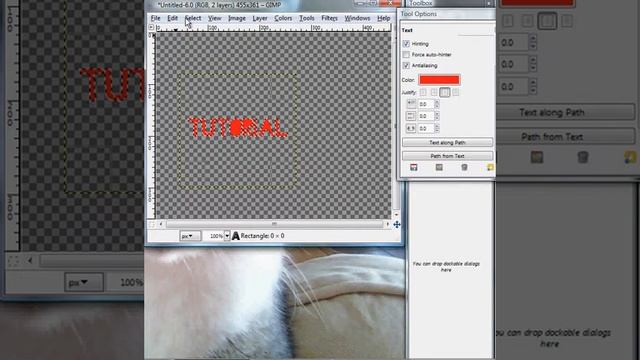Delete saved tool options trash icon
Screen dimensions: 640x360
point(464,167)
